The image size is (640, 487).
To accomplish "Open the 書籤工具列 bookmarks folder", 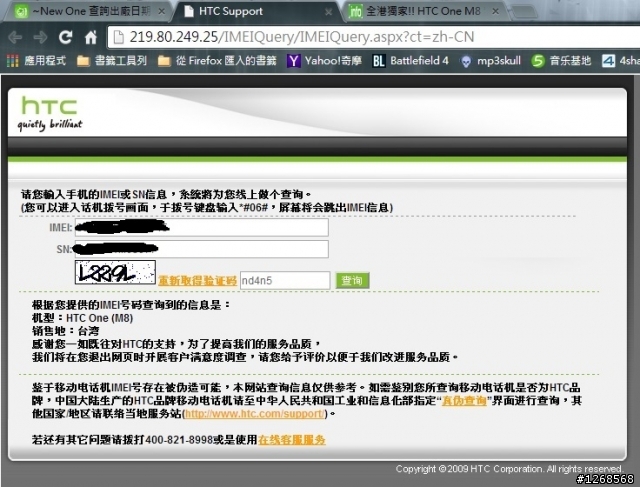I will click(x=112, y=61).
